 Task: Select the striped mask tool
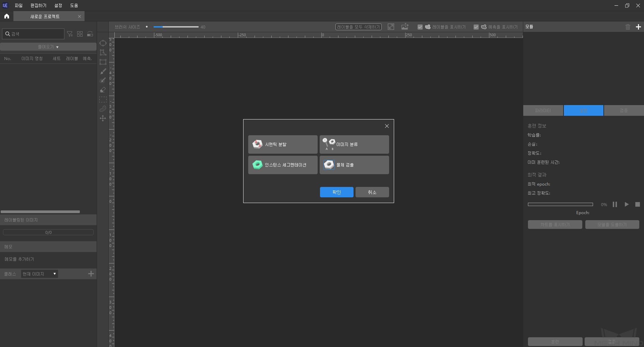[103, 109]
